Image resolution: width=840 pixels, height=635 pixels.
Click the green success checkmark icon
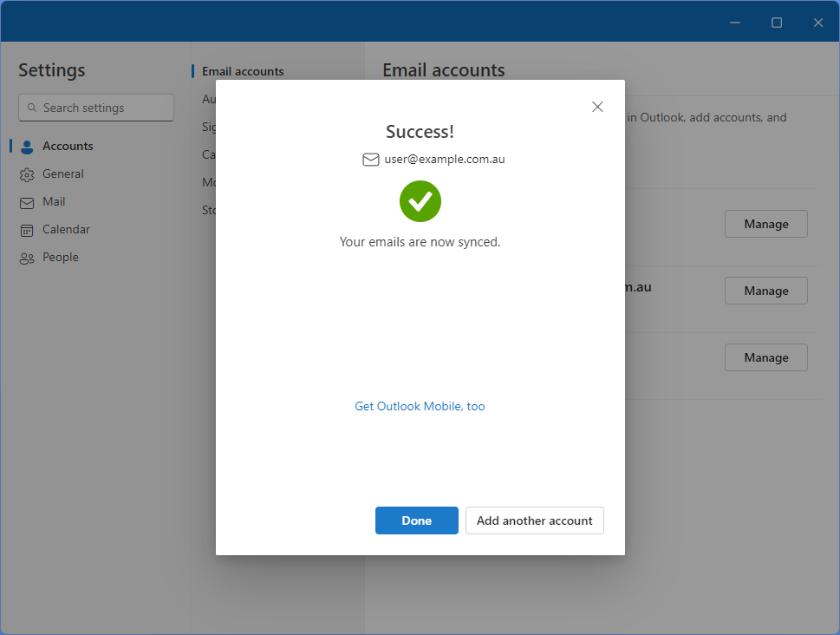coord(420,201)
